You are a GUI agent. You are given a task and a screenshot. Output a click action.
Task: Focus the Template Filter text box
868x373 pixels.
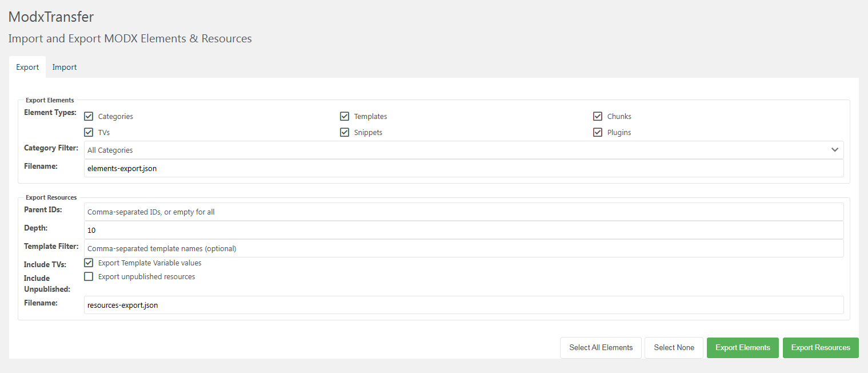pyautogui.click(x=463, y=248)
